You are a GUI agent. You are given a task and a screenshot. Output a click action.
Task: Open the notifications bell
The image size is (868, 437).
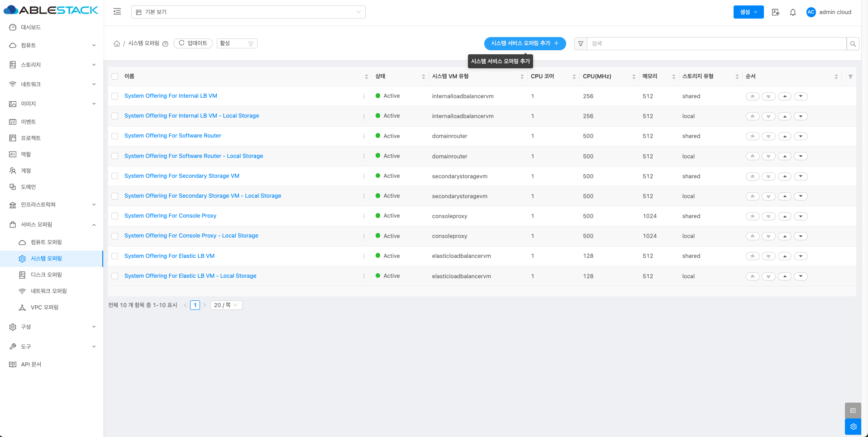[x=792, y=12]
